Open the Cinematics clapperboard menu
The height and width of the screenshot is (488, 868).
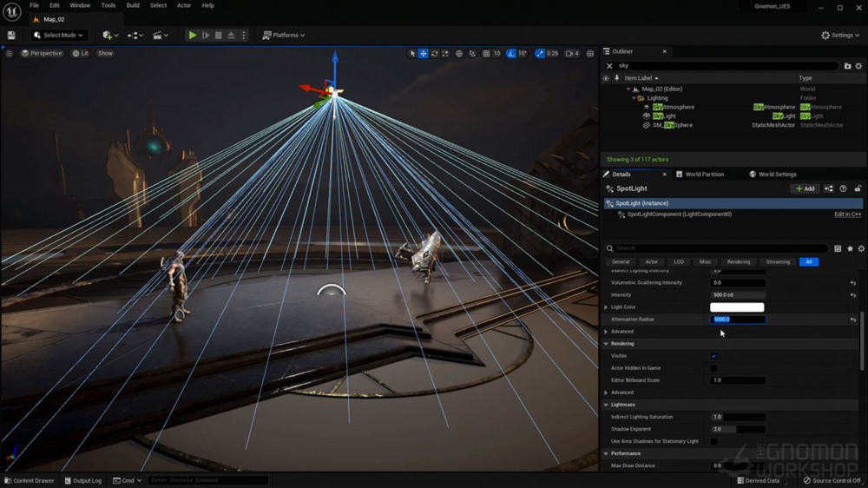pyautogui.click(x=160, y=35)
